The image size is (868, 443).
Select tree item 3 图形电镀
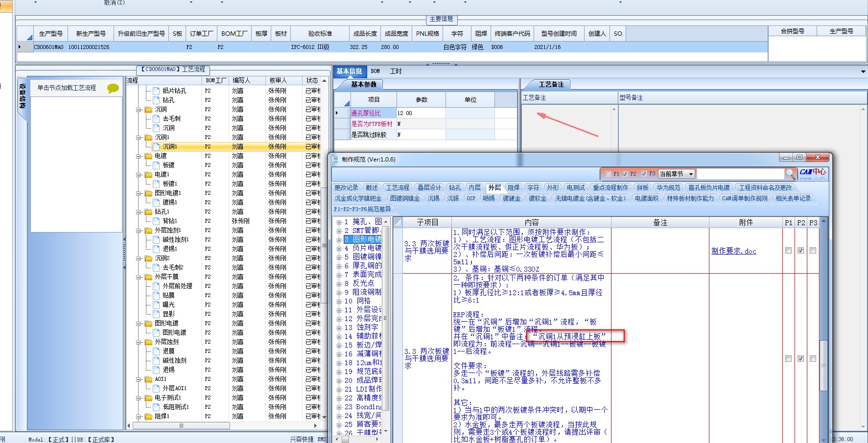coord(362,239)
